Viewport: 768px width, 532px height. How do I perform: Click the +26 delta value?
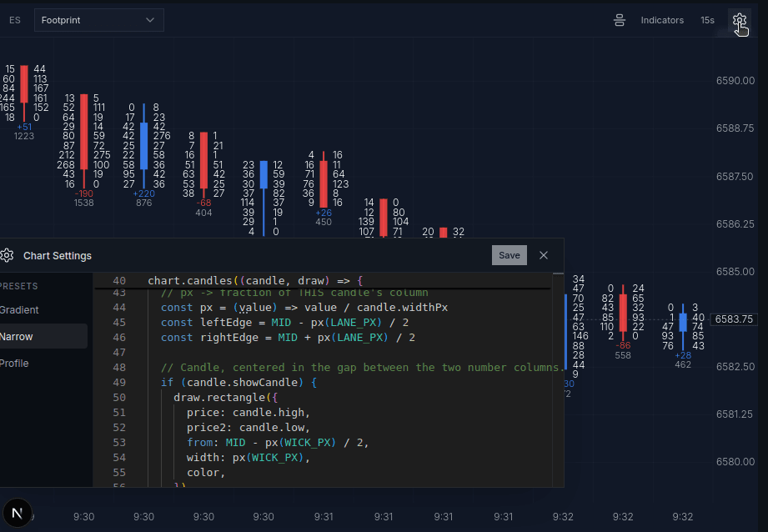[324, 213]
